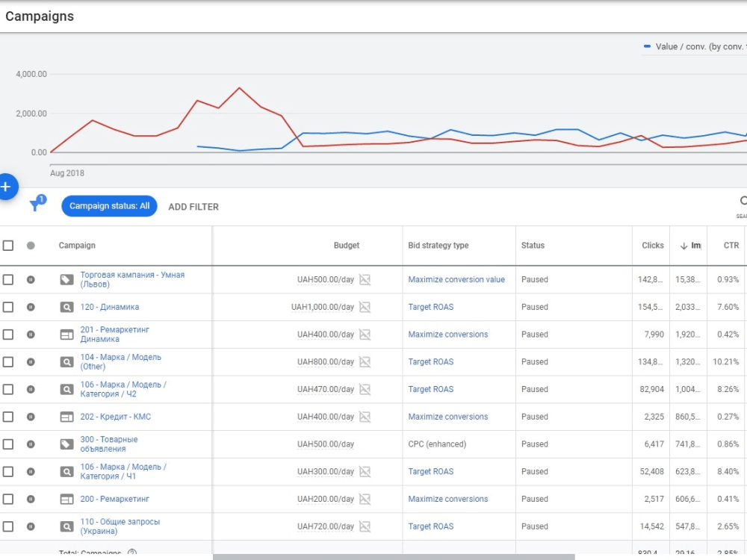Image resolution: width=747 pixels, height=560 pixels.
Task: Click search icon for 106 Категория / Ч2 row
Action: (66, 390)
